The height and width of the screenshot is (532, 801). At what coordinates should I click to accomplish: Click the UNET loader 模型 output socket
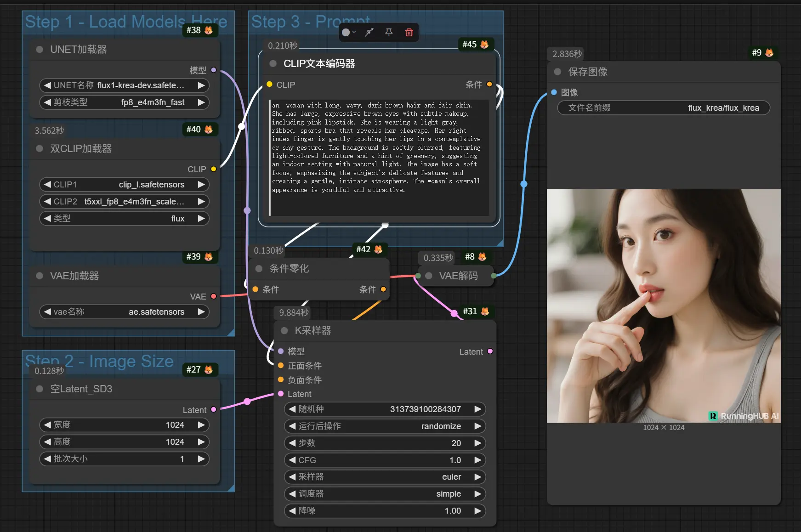tap(213, 70)
